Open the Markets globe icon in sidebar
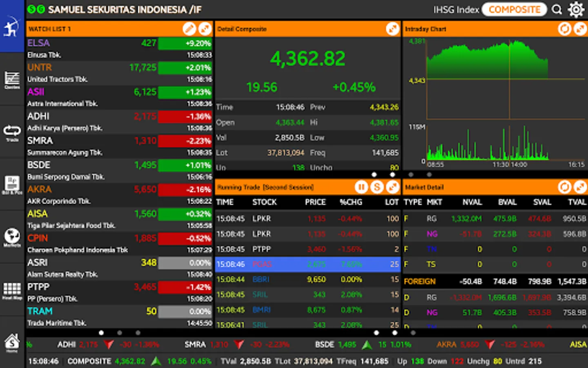588x368 pixels. (12, 237)
